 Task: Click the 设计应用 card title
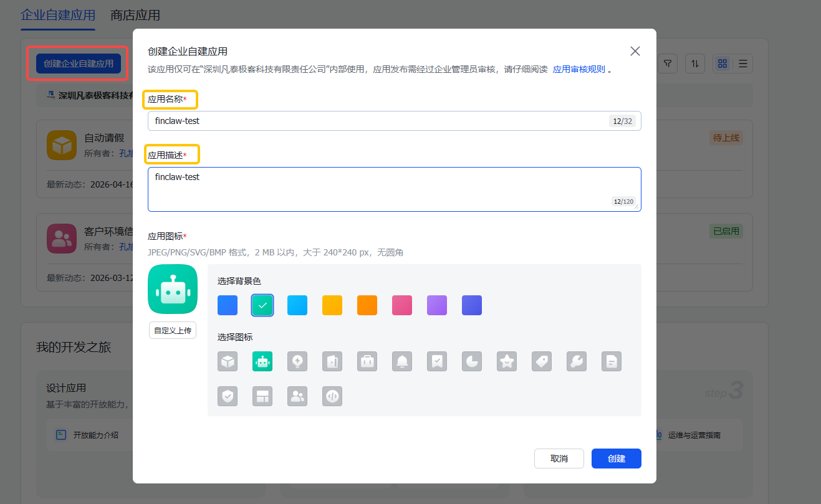pyautogui.click(x=66, y=388)
